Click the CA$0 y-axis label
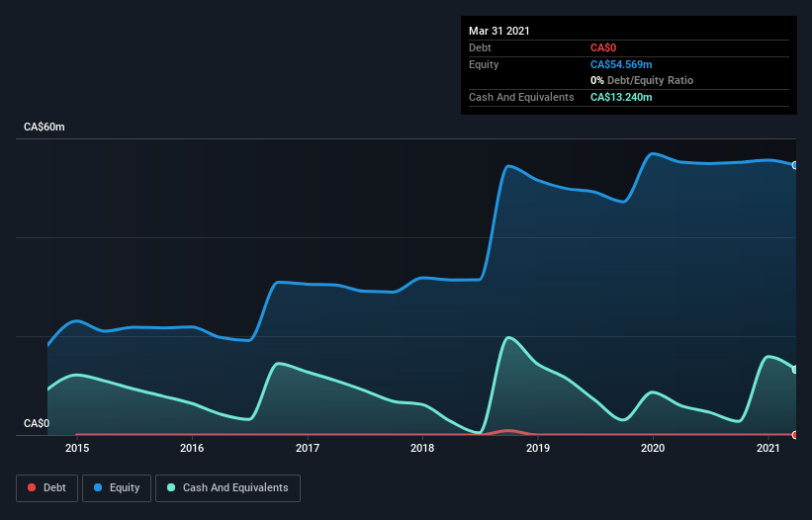Screen dimensions: 812x520 click(37, 423)
